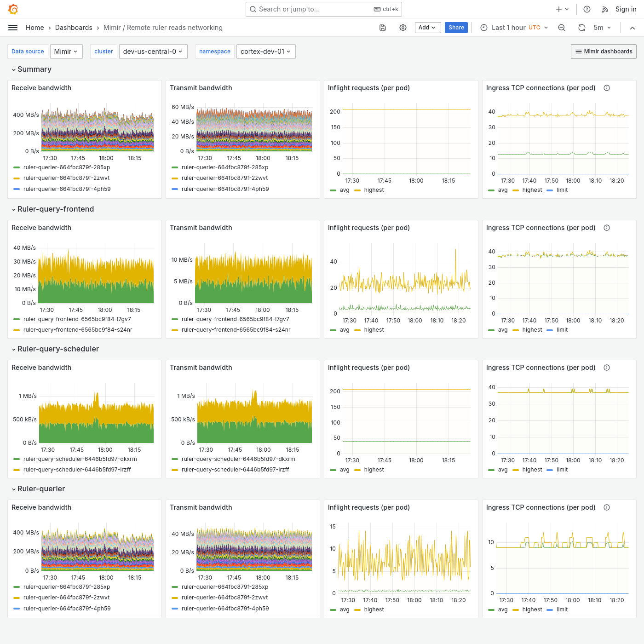Screen dimensions: 644x644
Task: Open the Mimir data source dropdown
Action: tap(66, 51)
